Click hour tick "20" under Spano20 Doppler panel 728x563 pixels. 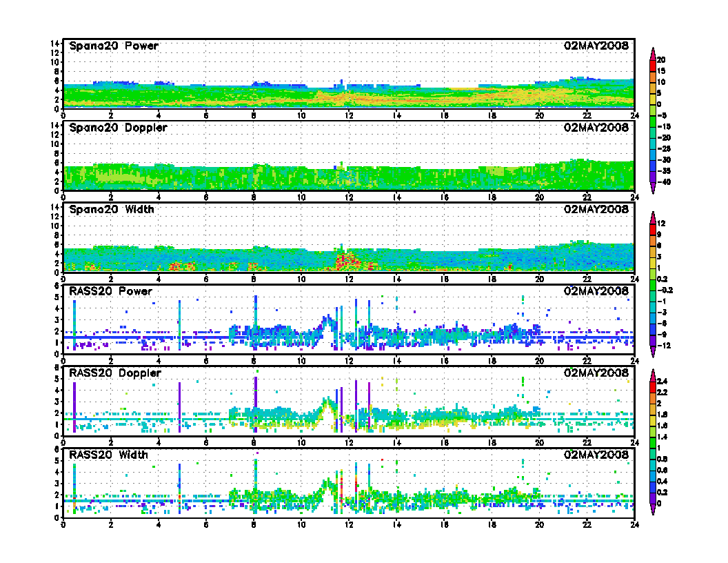(540, 198)
